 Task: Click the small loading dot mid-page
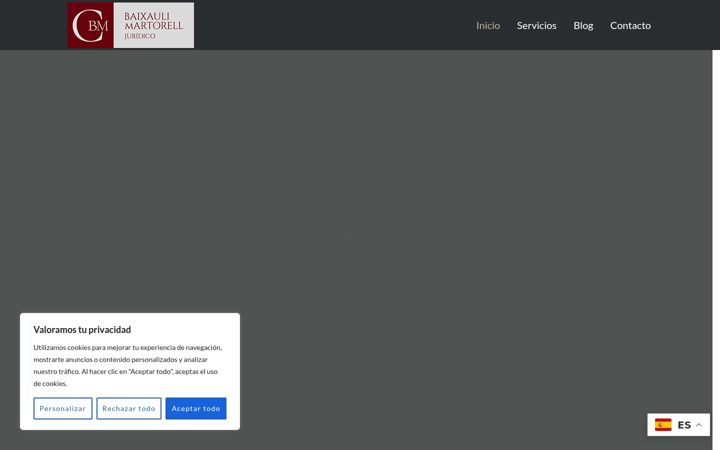point(348,238)
